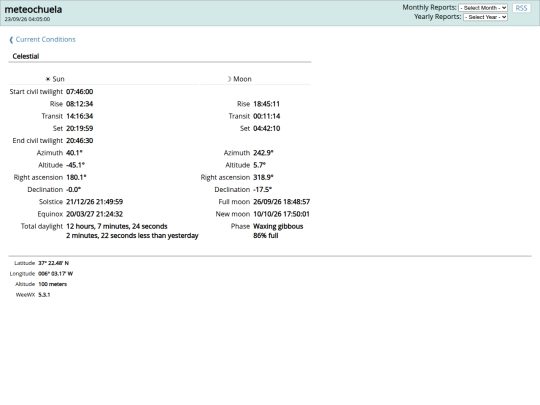Image resolution: width=540 pixels, height=405 pixels.
Task: Select end civil twilight time 20:46:30
Action: pyautogui.click(x=80, y=141)
